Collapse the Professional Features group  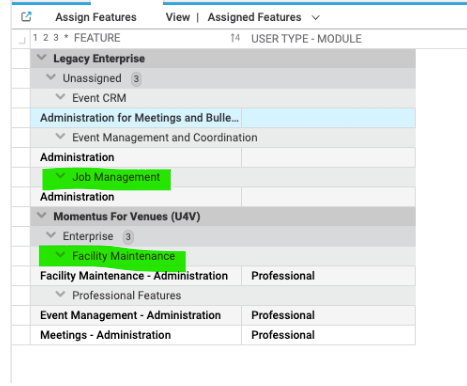(x=60, y=294)
